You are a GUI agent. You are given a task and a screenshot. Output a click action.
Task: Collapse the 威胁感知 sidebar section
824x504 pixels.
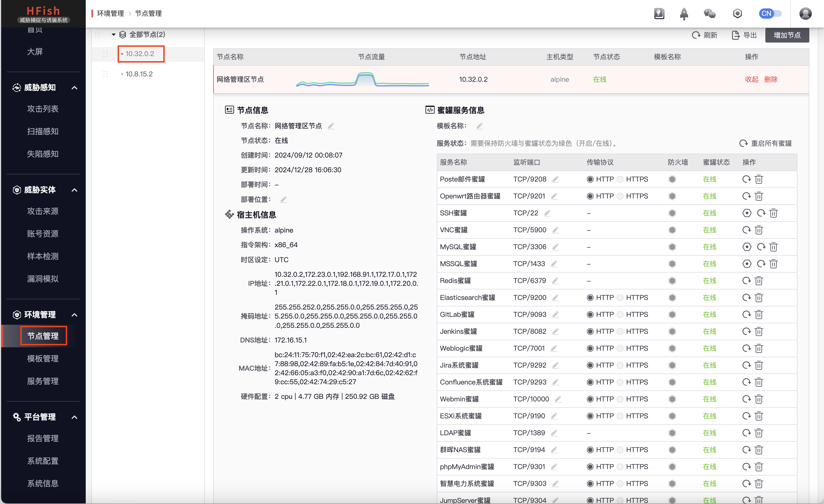74,88
